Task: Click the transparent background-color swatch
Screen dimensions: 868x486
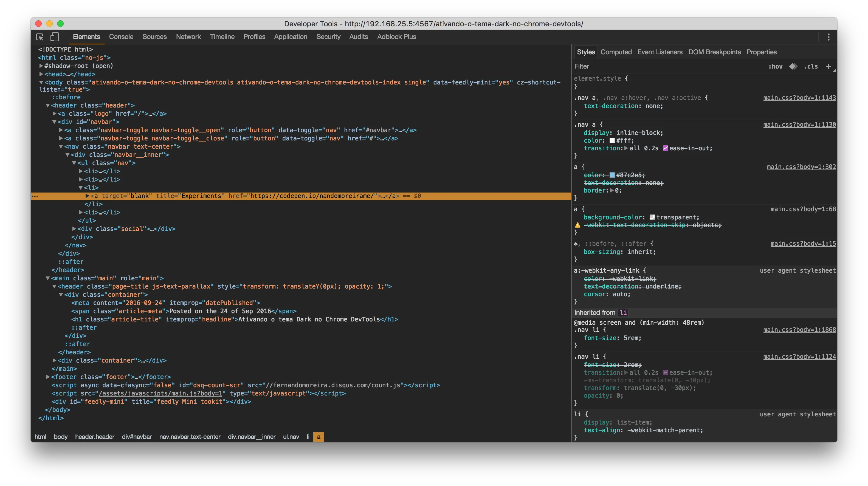Action: (652, 217)
